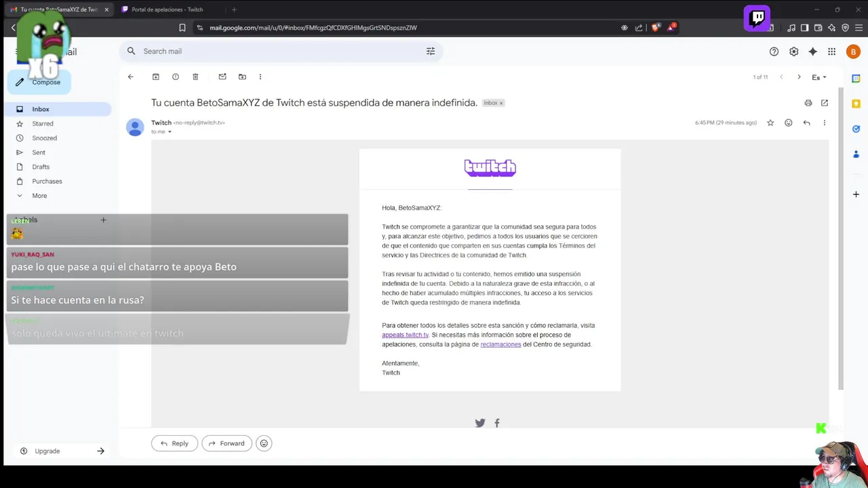Open a new browser tab
This screenshot has width=868, height=488.
234,9
